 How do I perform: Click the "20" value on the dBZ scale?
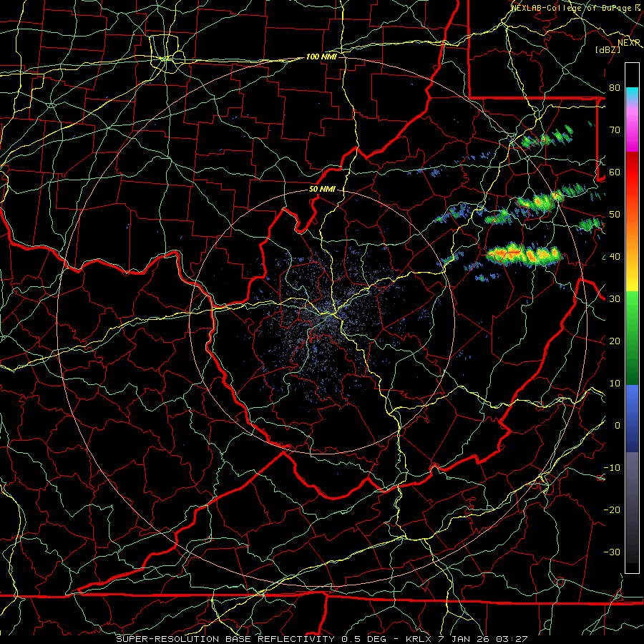[x=615, y=341]
